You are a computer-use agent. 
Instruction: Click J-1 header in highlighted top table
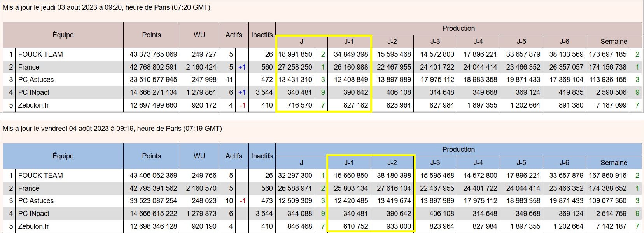[x=349, y=42]
